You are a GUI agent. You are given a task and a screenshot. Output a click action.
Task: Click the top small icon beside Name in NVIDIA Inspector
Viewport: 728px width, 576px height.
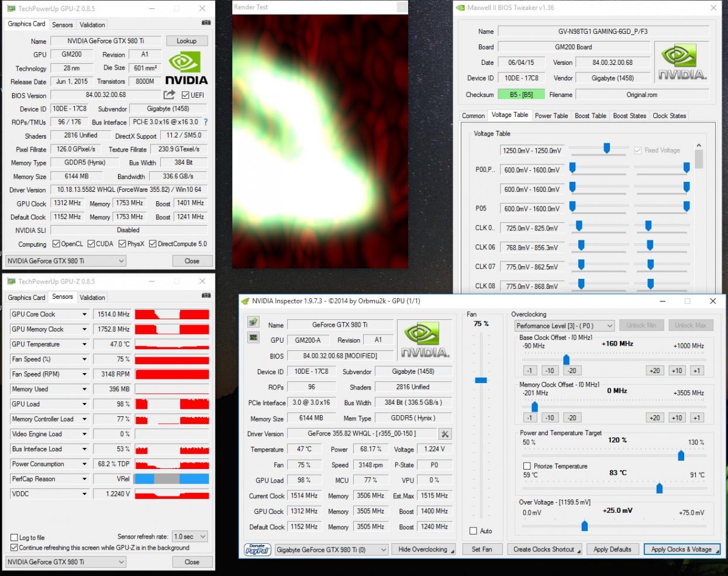253,322
